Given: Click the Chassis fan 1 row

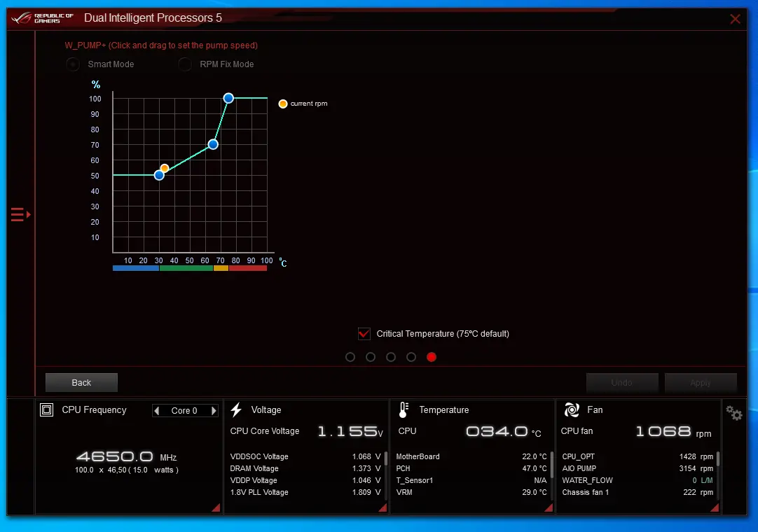Looking at the screenshot, I should [638, 492].
